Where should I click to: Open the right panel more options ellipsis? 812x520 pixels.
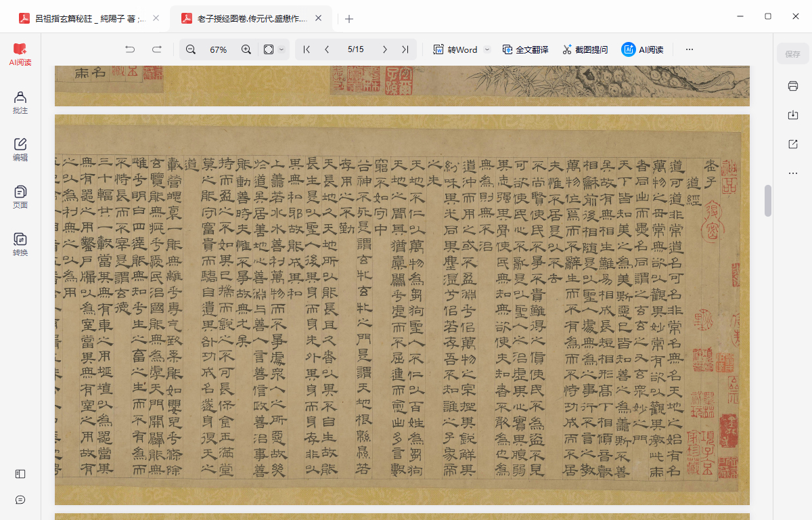coord(793,173)
